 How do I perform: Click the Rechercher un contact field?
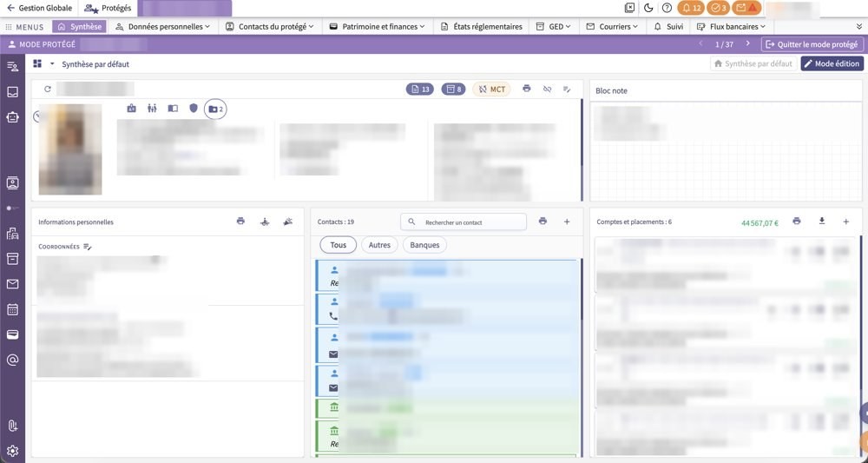point(464,222)
